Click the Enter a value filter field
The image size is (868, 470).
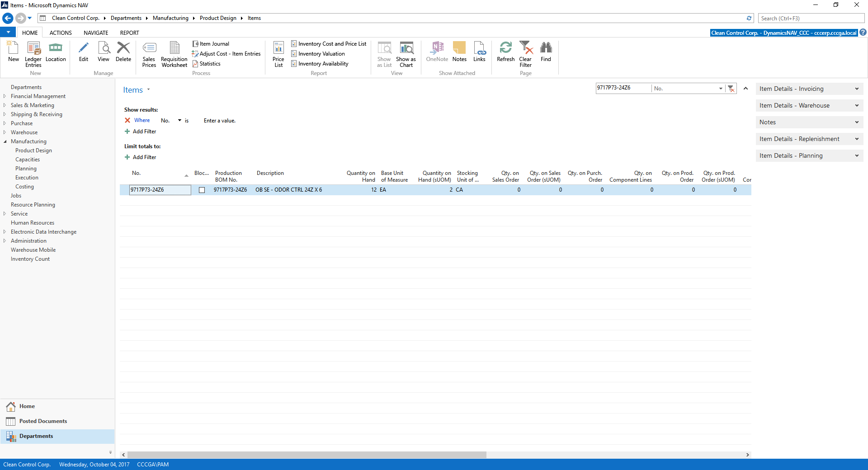[x=220, y=121]
